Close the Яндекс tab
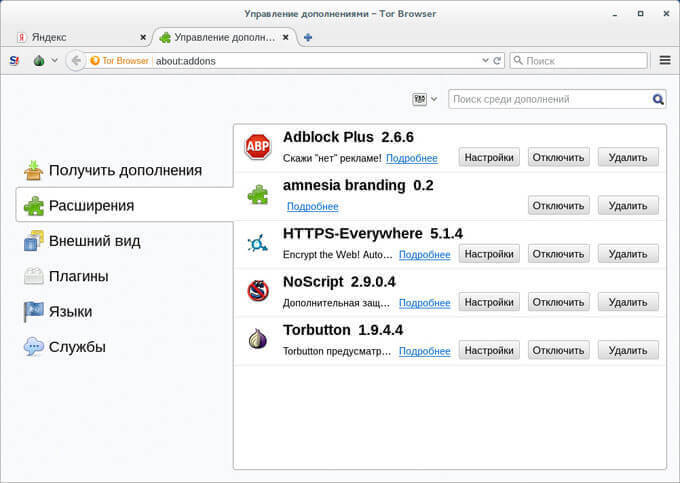680x483 pixels. (143, 38)
